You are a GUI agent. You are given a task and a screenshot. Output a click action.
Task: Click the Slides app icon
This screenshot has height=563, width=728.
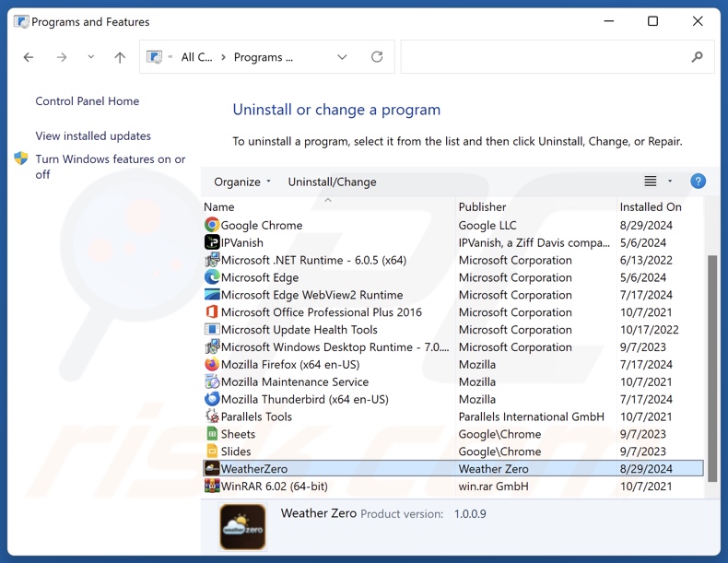212,452
